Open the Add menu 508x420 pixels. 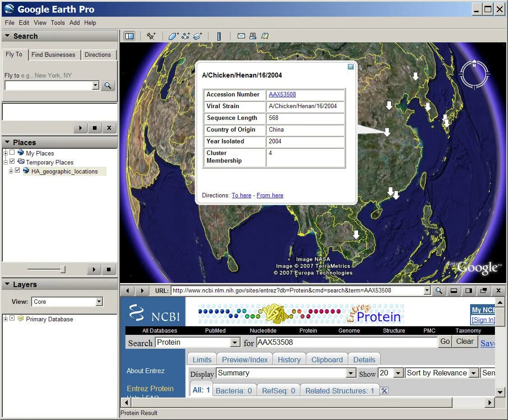coord(74,23)
